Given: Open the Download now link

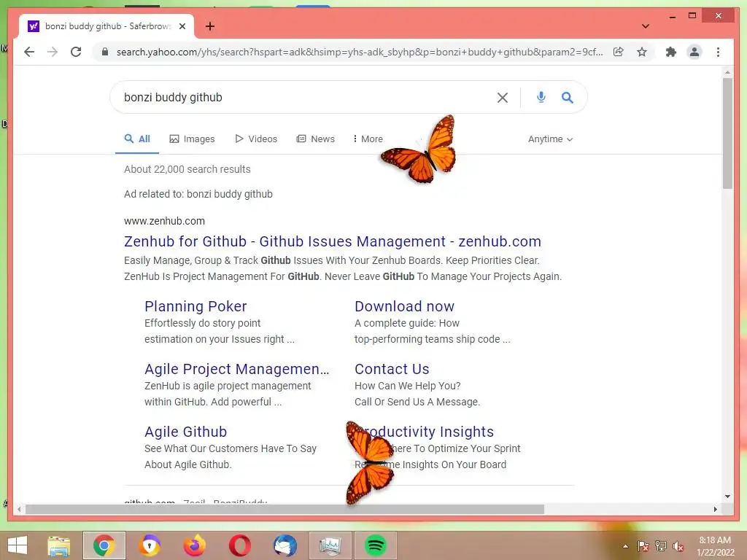Looking at the screenshot, I should (x=404, y=306).
